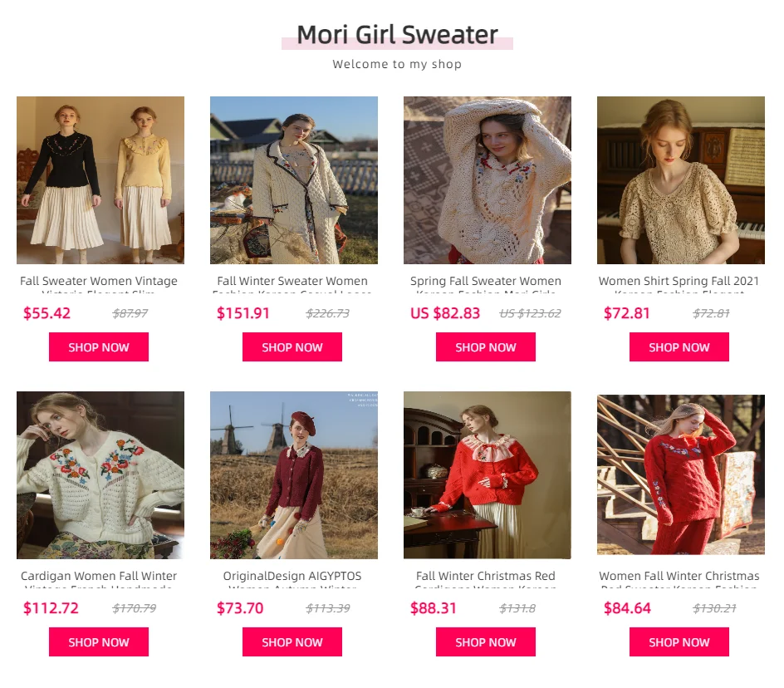Open the floral embroidered white cardigan image
The width and height of the screenshot is (784, 688).
click(100, 475)
